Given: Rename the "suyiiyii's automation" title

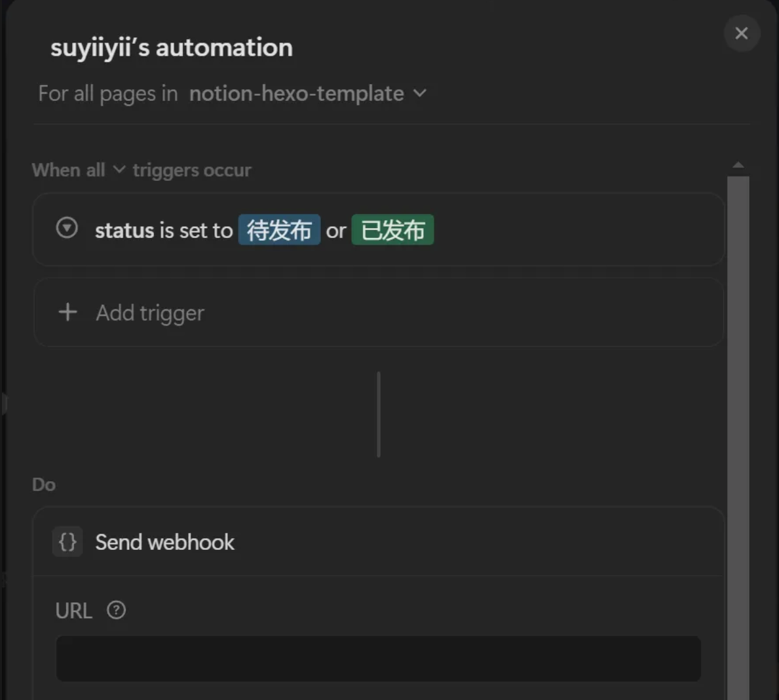Looking at the screenshot, I should [172, 48].
